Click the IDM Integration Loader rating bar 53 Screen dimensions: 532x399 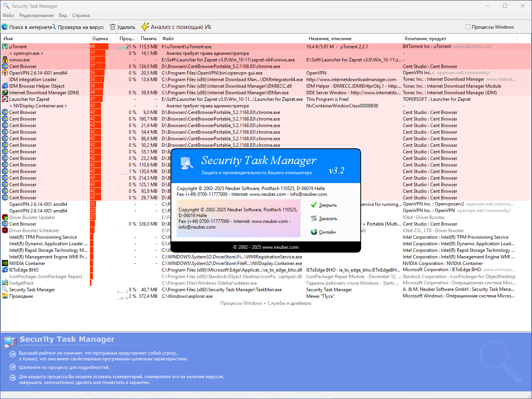[x=97, y=80]
